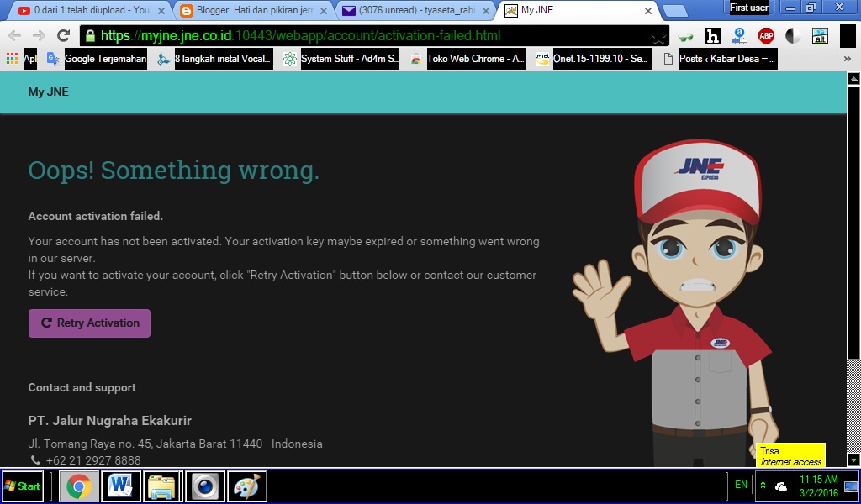The image size is (861, 504).
Task: Open the green glasses extension icon
Action: pos(685,37)
